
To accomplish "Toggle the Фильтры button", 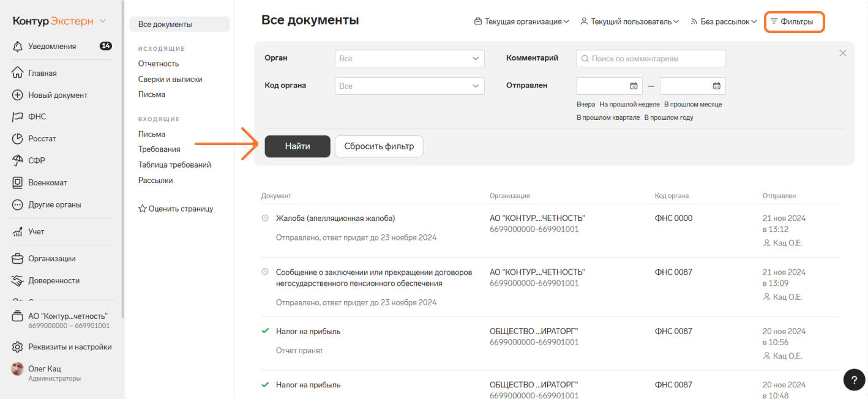I will coord(795,22).
